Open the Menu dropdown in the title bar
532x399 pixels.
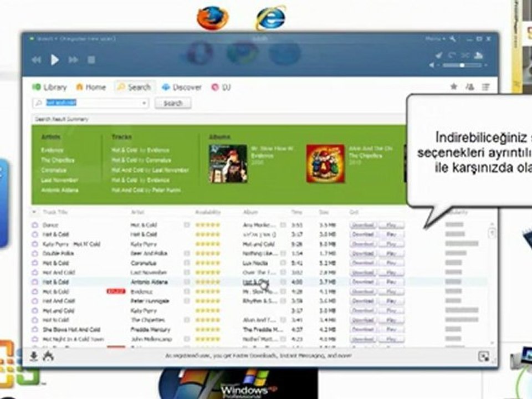point(436,39)
